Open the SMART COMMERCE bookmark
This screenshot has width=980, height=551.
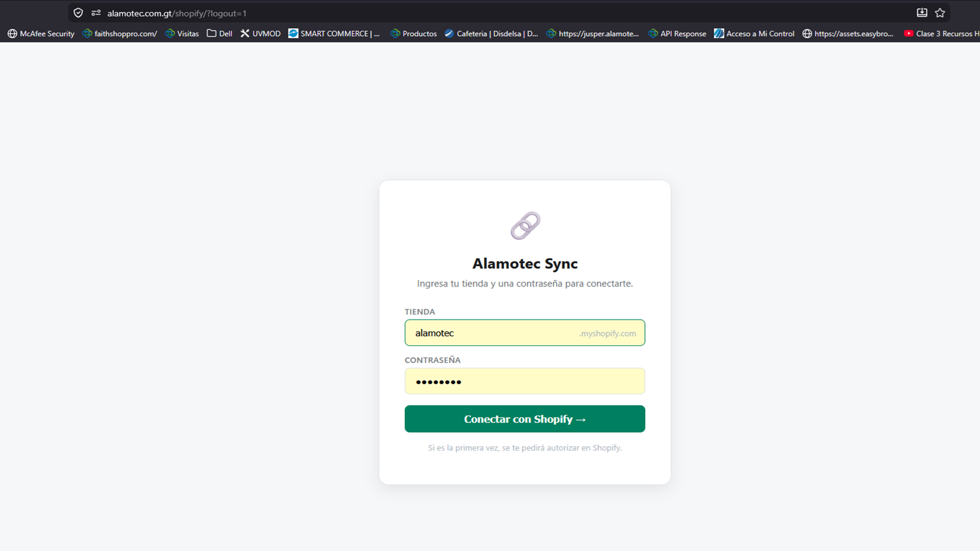click(334, 34)
